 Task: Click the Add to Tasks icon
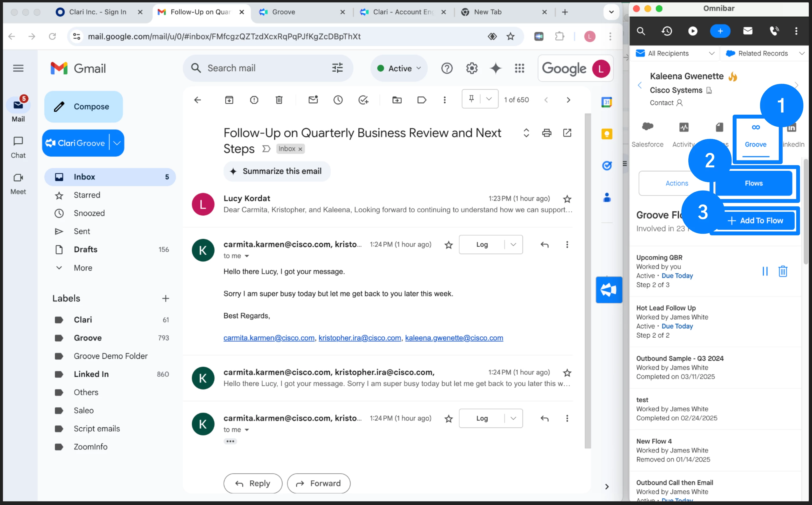[363, 100]
